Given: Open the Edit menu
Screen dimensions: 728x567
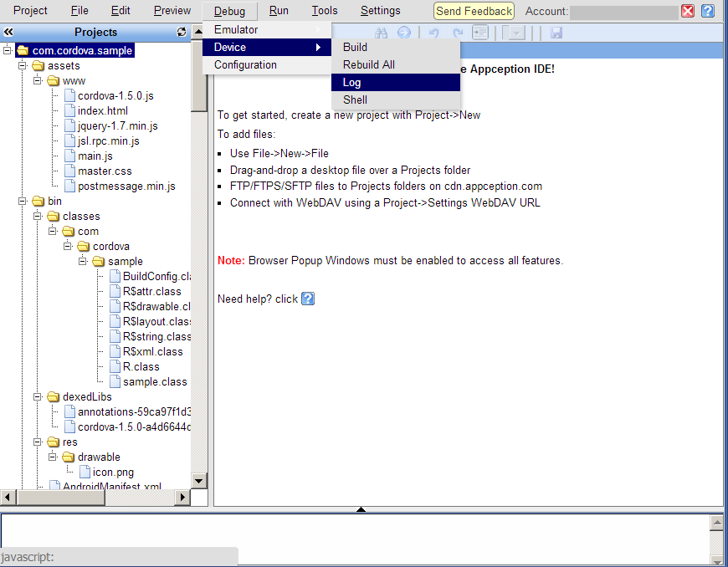Looking at the screenshot, I should tap(120, 10).
